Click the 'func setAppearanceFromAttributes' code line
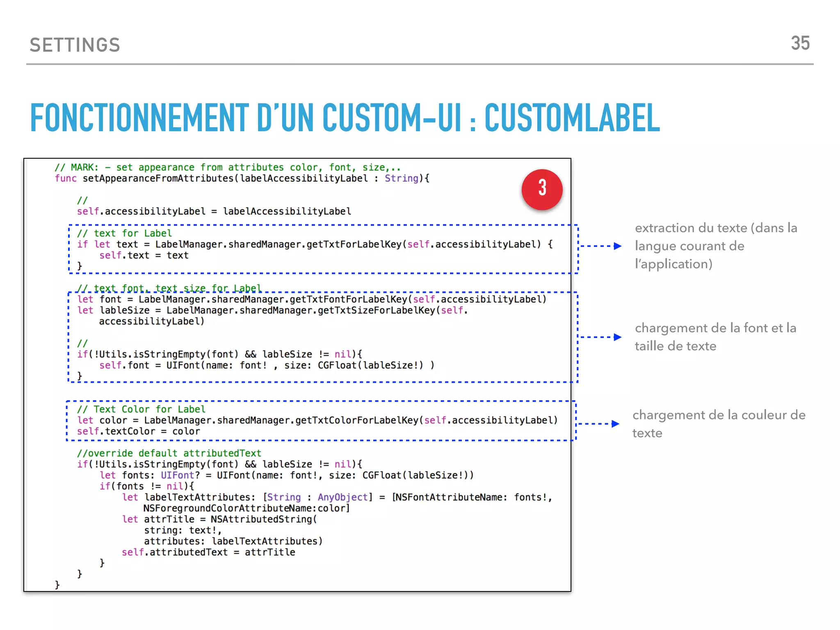Viewport: 840px width, 630px height. 242,178
